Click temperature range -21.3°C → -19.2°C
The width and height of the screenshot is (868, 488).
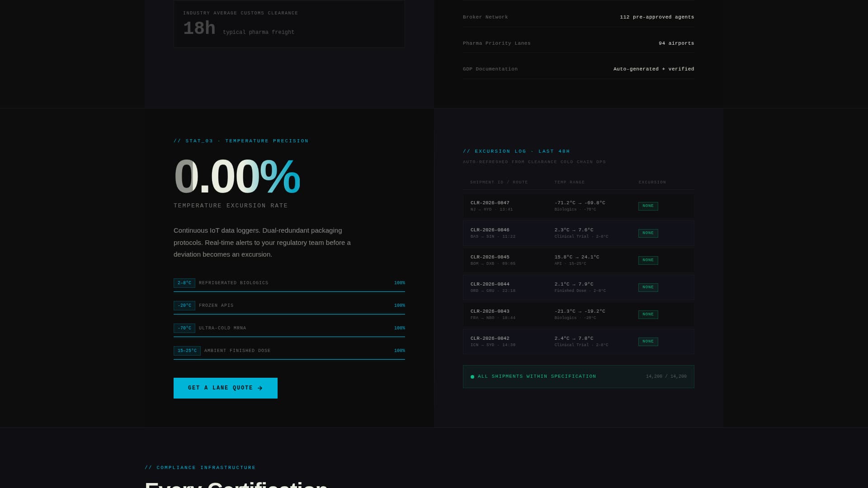pyautogui.click(x=580, y=311)
